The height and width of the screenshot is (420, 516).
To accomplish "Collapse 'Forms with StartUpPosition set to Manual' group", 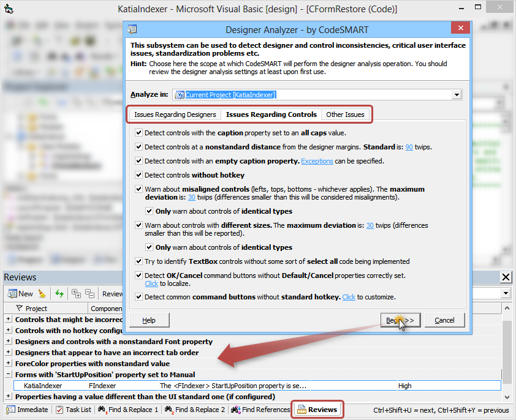I will 8,374.
